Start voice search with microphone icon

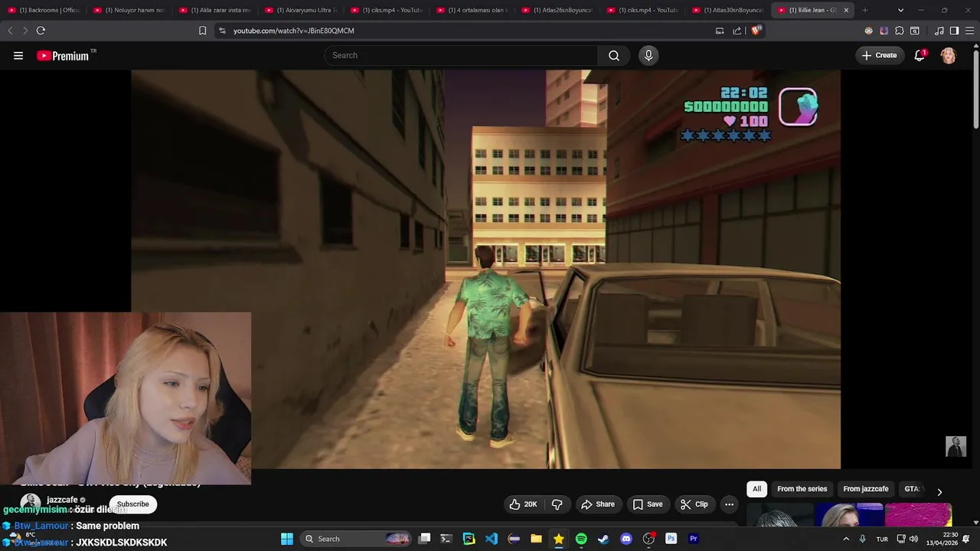tap(648, 55)
